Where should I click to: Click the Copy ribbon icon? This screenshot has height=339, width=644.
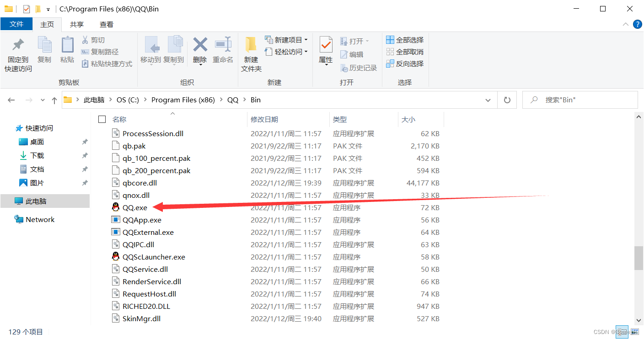44,45
